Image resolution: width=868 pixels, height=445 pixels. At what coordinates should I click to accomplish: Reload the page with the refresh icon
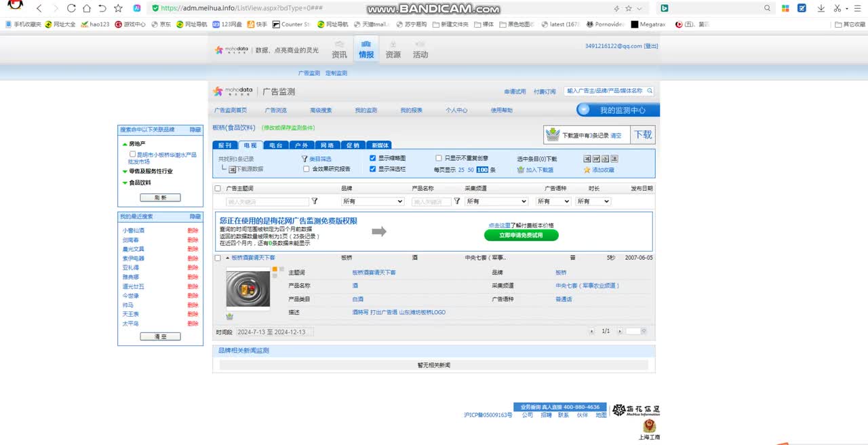(x=71, y=8)
